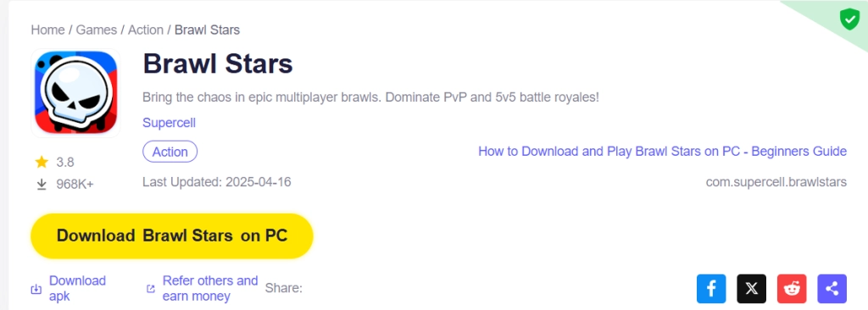This screenshot has height=310, width=868.
Task: Click the Brawl Stars title heading
Action: tap(218, 64)
